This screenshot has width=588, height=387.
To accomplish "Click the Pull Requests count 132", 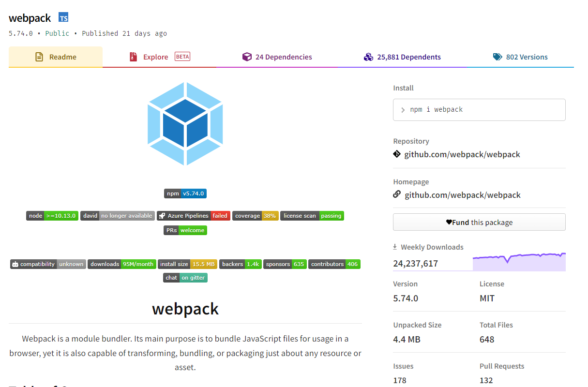I will pos(486,380).
